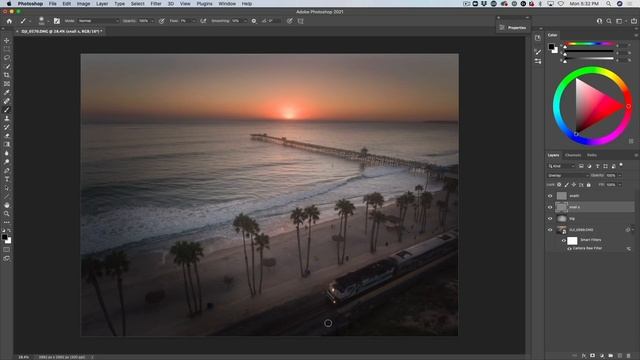Select the Zoom tool

(7, 213)
